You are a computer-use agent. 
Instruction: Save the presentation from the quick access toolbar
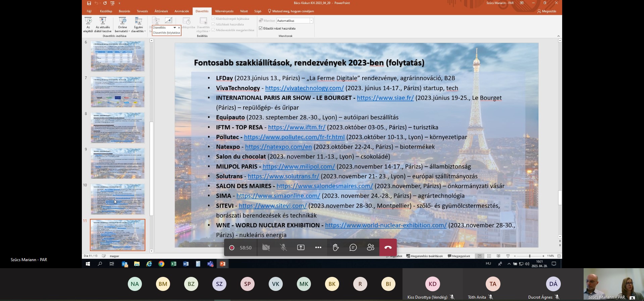pyautogui.click(x=89, y=3)
